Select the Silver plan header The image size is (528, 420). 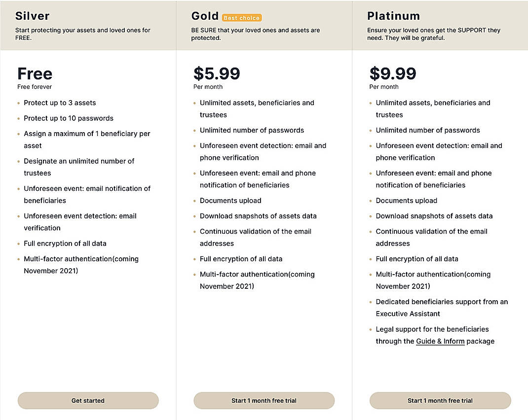click(x=32, y=15)
